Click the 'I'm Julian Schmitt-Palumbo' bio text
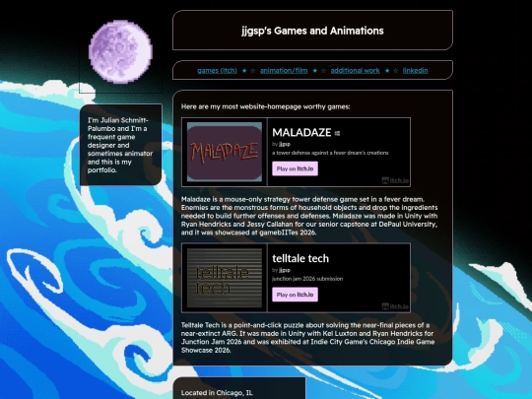This screenshot has width=532, height=399. pyautogui.click(x=120, y=145)
